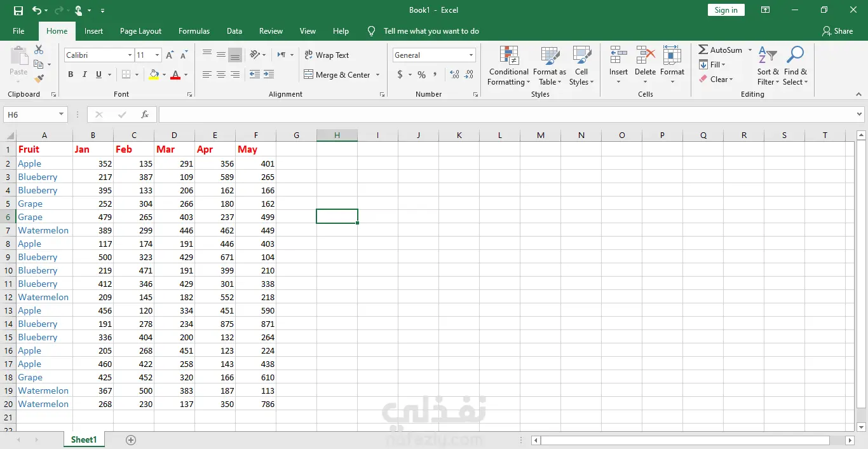
Task: Click the Cut scissors icon
Action: click(x=39, y=50)
